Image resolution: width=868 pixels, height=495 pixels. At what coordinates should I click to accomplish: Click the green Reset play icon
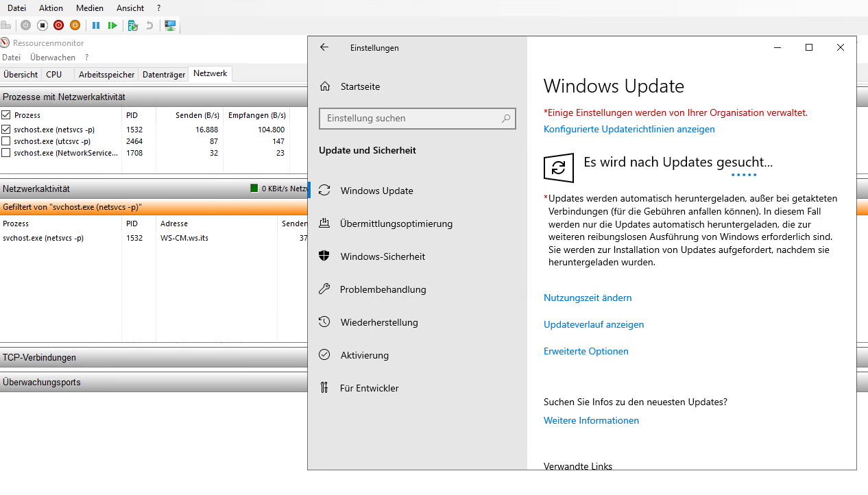click(x=112, y=25)
